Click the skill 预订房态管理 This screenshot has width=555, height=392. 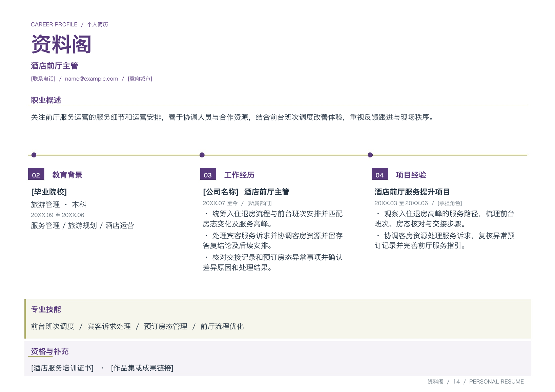pos(166,326)
